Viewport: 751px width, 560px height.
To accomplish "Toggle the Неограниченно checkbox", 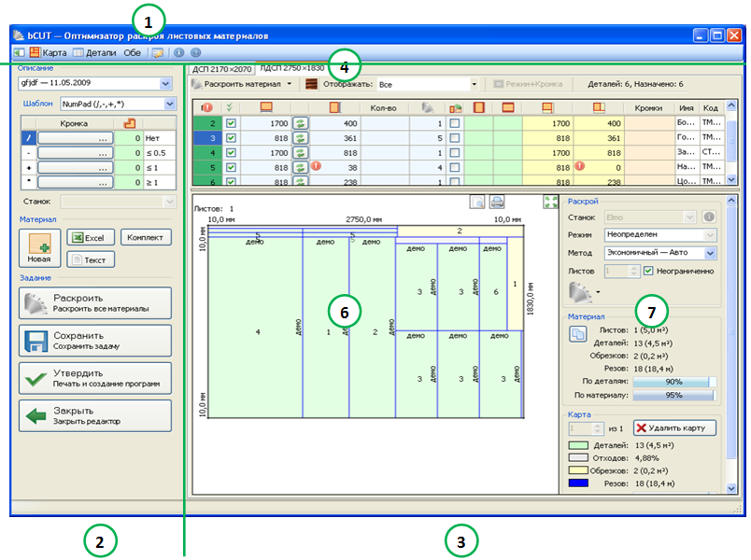I will 648,271.
